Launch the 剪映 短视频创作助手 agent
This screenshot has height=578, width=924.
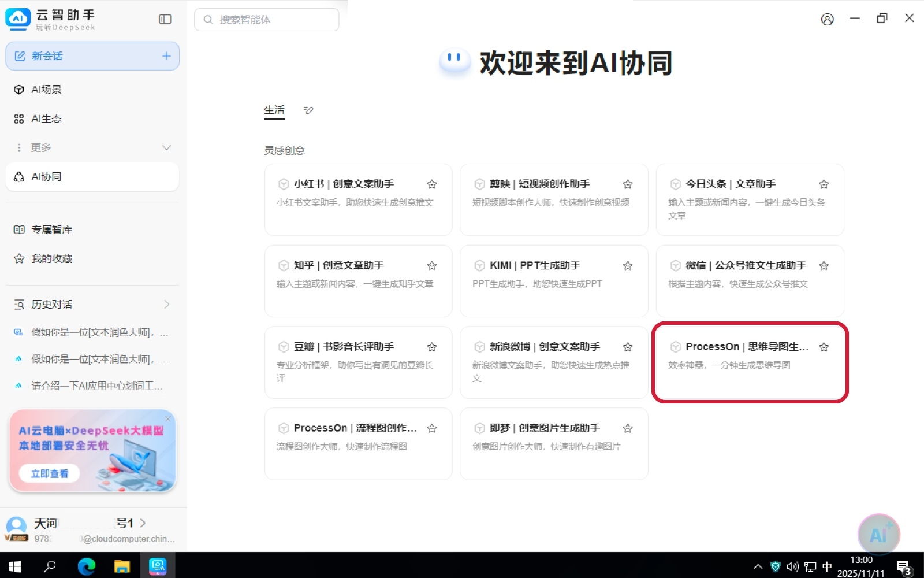point(554,199)
